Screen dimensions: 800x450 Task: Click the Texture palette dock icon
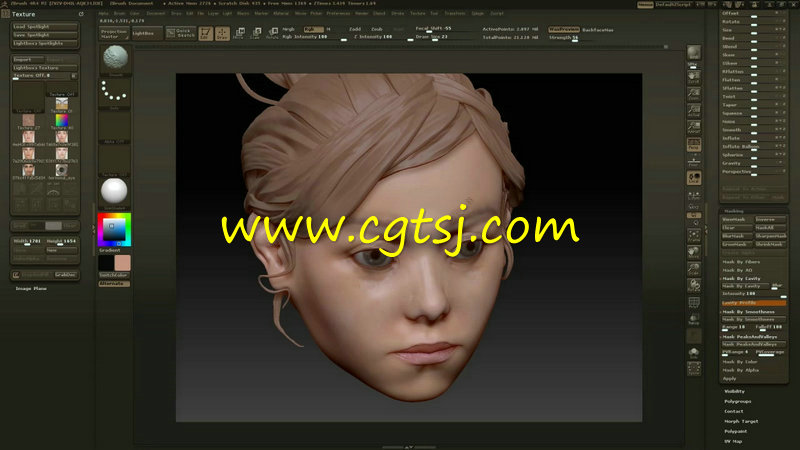pyautogui.click(x=81, y=14)
